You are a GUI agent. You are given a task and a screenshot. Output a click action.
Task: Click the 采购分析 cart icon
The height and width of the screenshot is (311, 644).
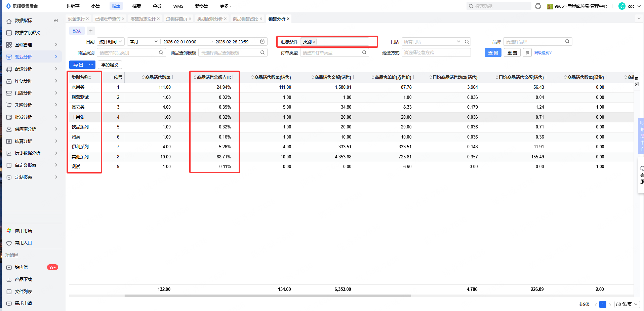coord(9,105)
